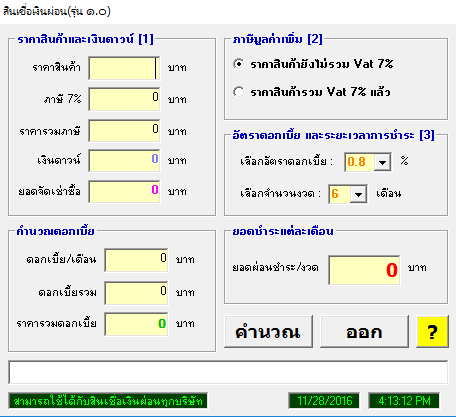Focus the ราคาสินค้า price input field

(124, 68)
